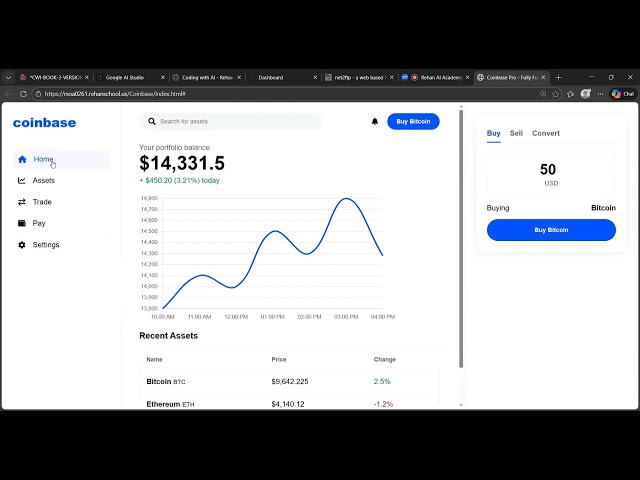
Task: Open a new browser tab
Action: pyautogui.click(x=558, y=78)
